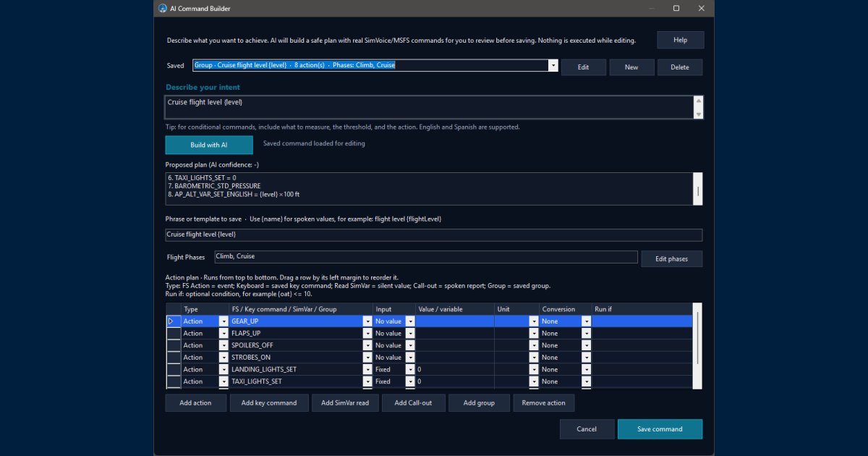The image size is (868, 456).
Task: Click the intent box scroll down arrow
Action: click(699, 114)
